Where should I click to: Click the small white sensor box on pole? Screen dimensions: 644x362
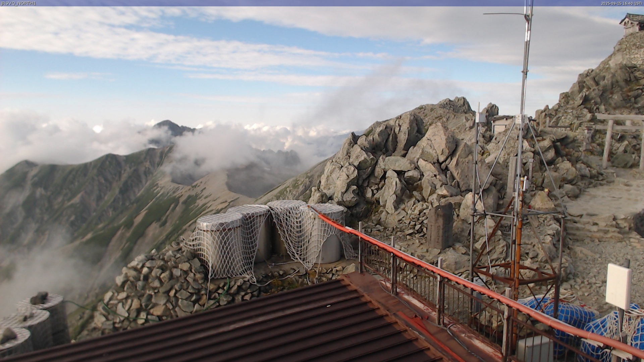[480, 118]
